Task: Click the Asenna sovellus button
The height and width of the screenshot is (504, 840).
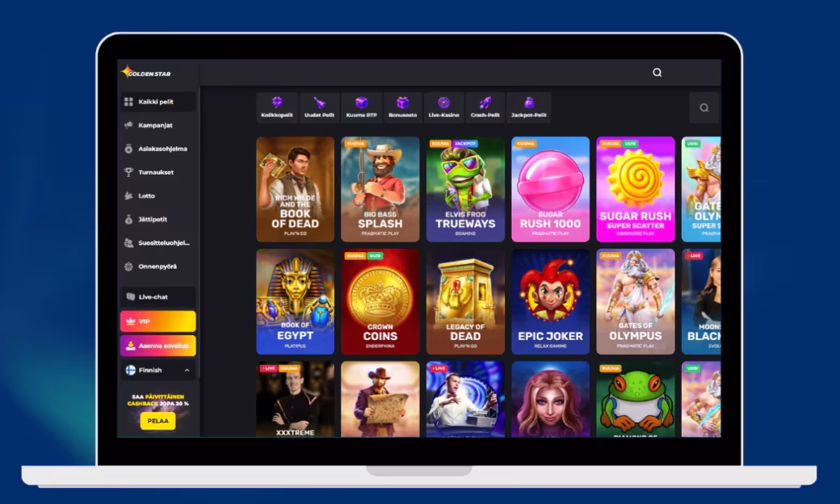Action: [158, 346]
